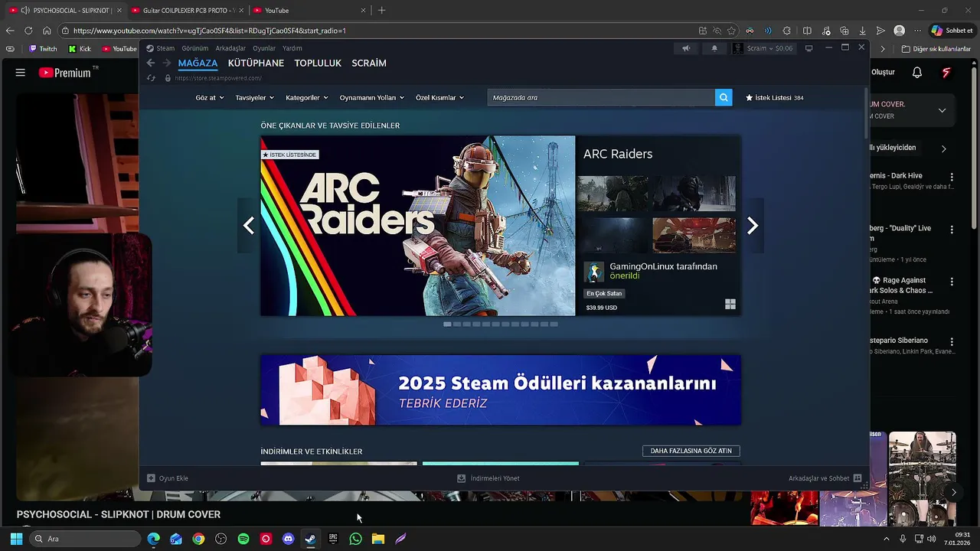Image resolution: width=980 pixels, height=551 pixels.
Task: Open OBS Studio from the taskbar
Action: click(221, 539)
